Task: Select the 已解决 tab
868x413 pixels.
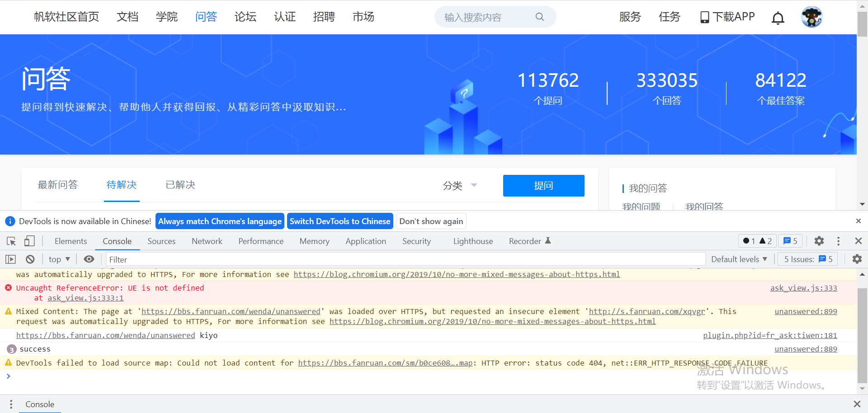Action: pos(180,185)
